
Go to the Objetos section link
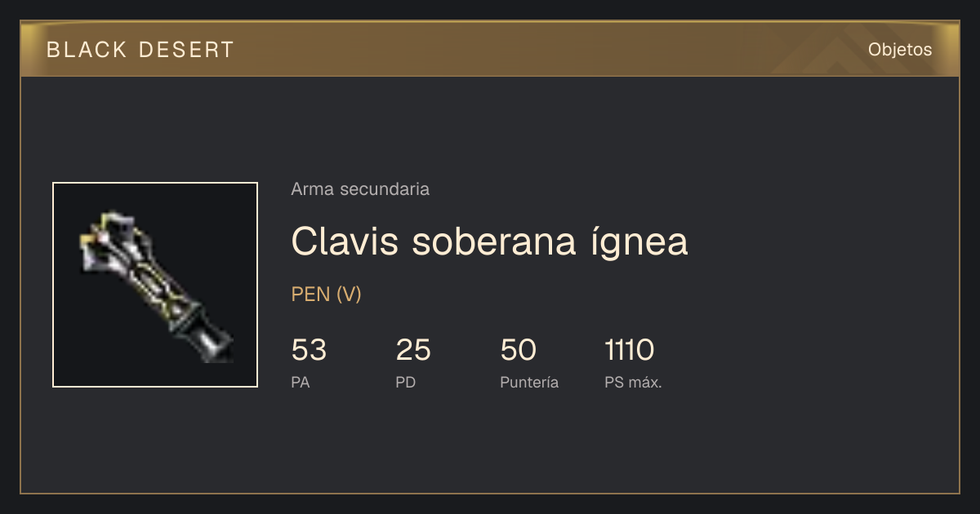[x=900, y=50]
